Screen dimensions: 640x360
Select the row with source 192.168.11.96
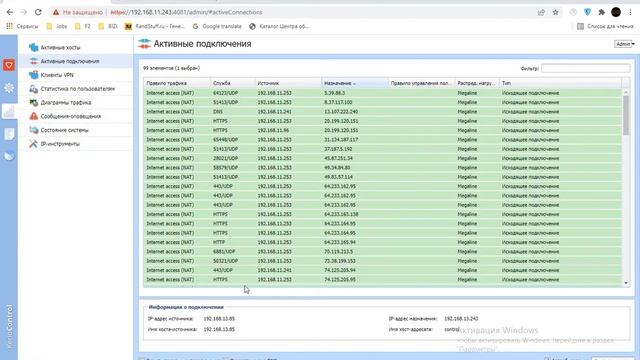pos(382,130)
